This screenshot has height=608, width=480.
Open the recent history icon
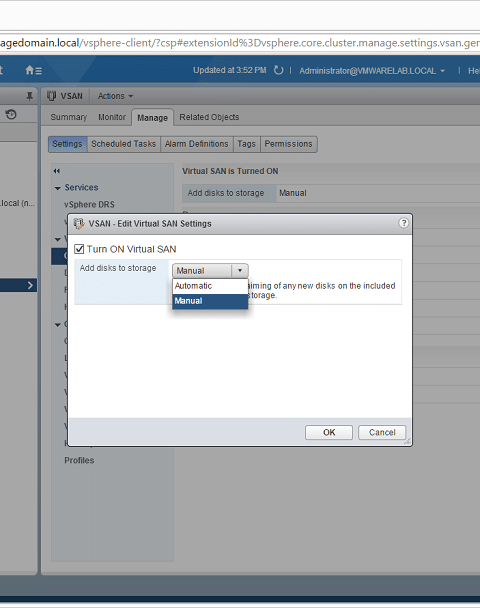tap(11, 114)
